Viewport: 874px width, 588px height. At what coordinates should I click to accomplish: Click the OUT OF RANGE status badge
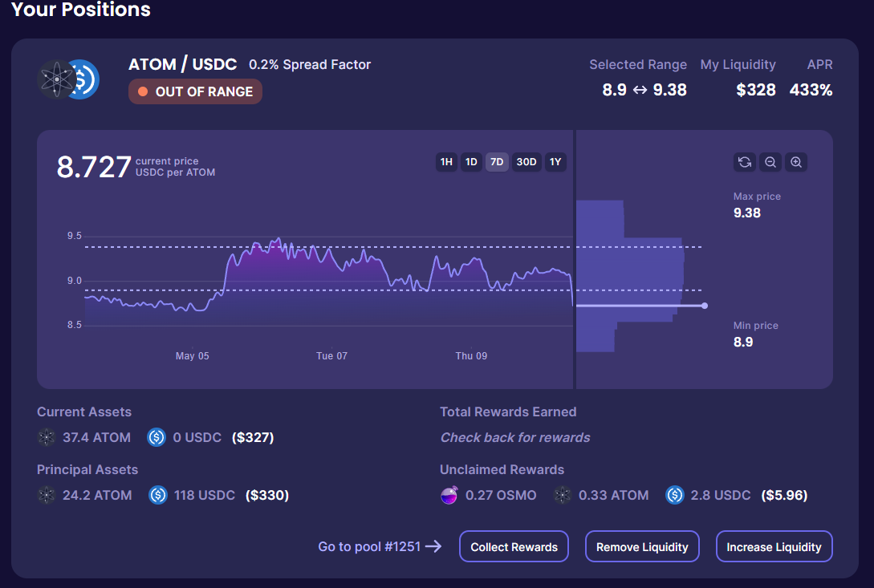[195, 91]
